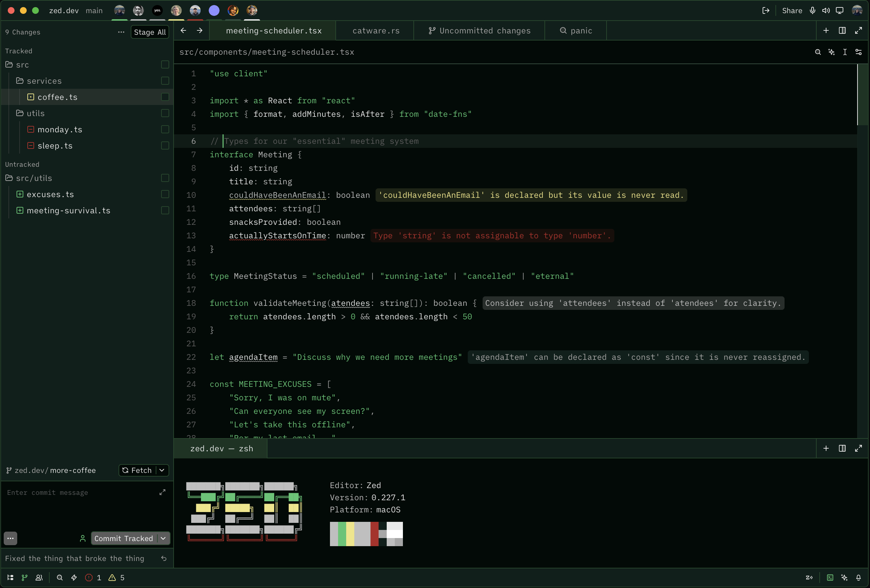870x588 pixels.
Task: Add a new terminal with plus icon
Action: (x=826, y=449)
